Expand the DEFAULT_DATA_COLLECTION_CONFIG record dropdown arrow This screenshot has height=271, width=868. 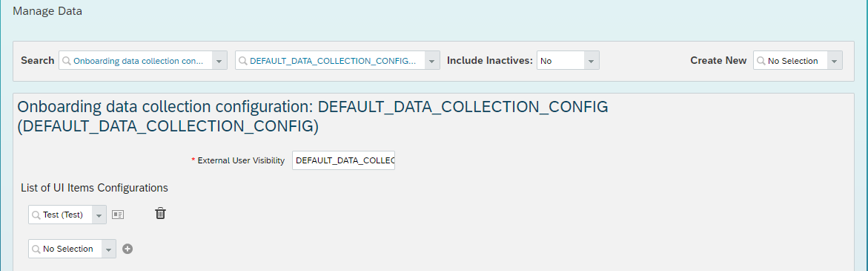coord(432,60)
